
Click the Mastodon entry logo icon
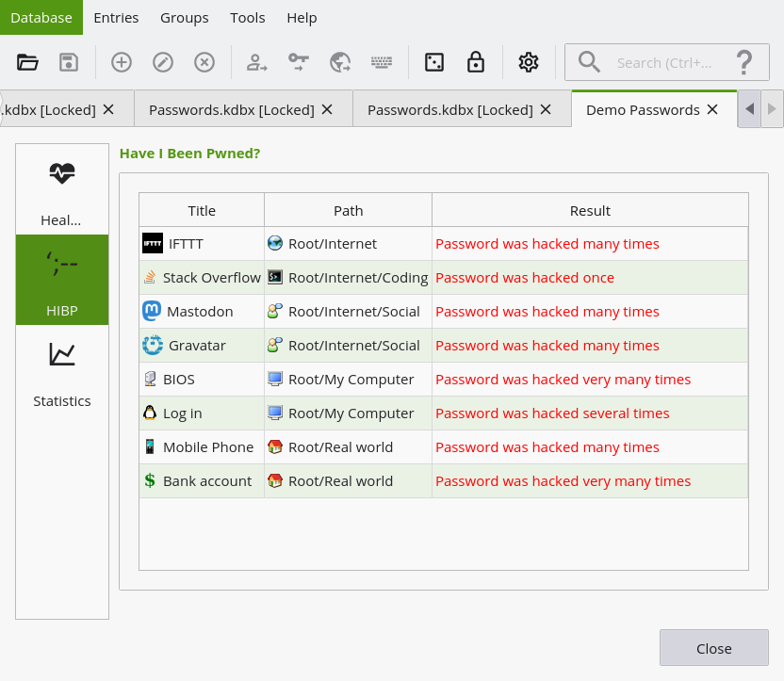[152, 311]
